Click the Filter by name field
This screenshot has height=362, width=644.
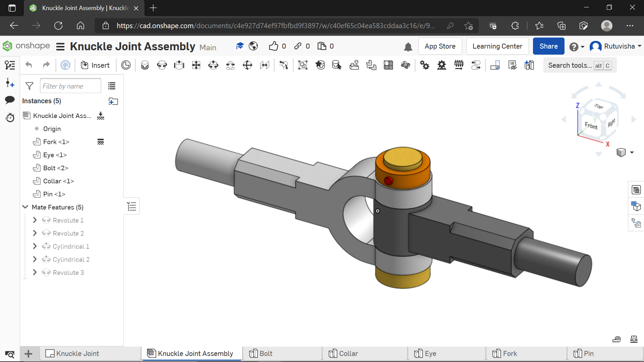[70, 86]
